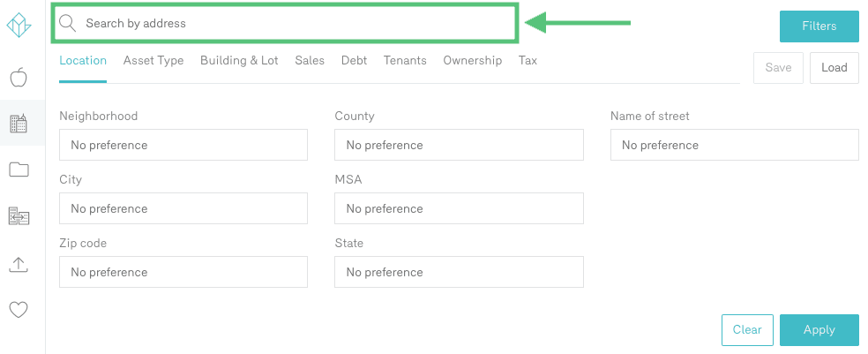Open the State preference dropdown

pos(459,272)
